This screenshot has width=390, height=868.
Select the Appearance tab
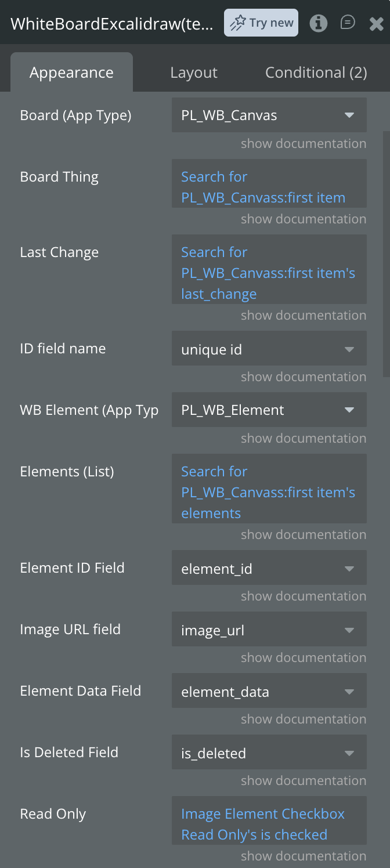tap(71, 73)
